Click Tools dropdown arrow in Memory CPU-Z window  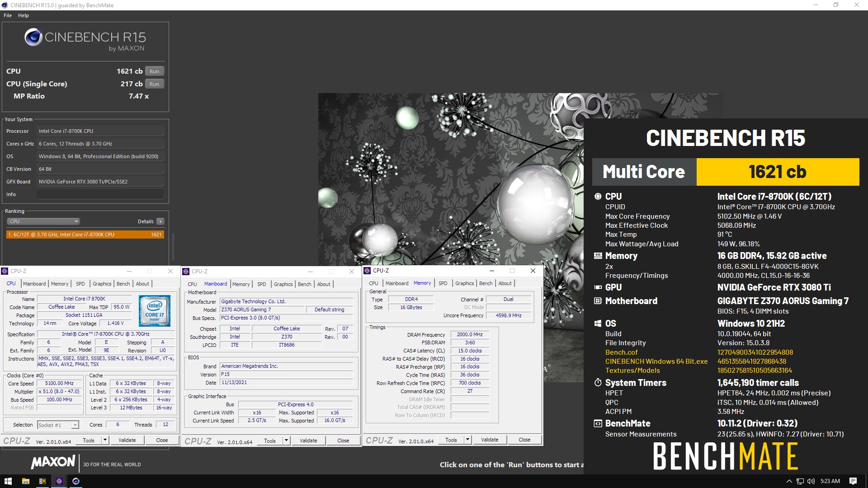click(467, 440)
